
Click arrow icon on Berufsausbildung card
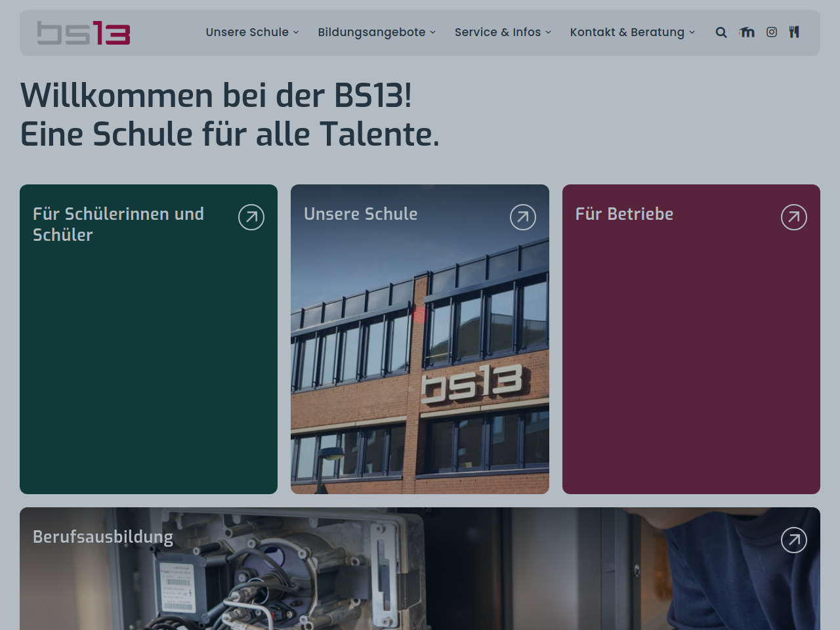794,540
